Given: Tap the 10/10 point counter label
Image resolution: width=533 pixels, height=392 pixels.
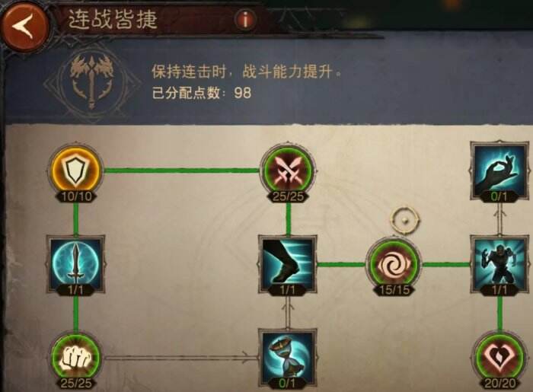Looking at the screenshot, I should 76,196.
